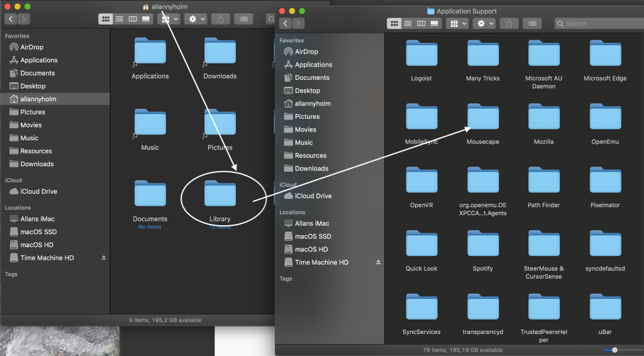Open the SyncServices folder
The width and height of the screenshot is (644, 356).
pos(422,307)
